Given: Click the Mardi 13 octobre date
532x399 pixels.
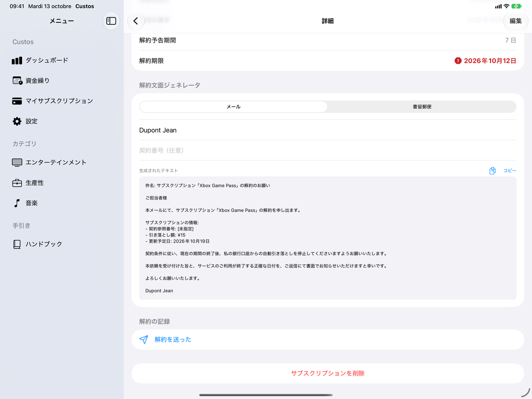Looking at the screenshot, I should 50,6.
